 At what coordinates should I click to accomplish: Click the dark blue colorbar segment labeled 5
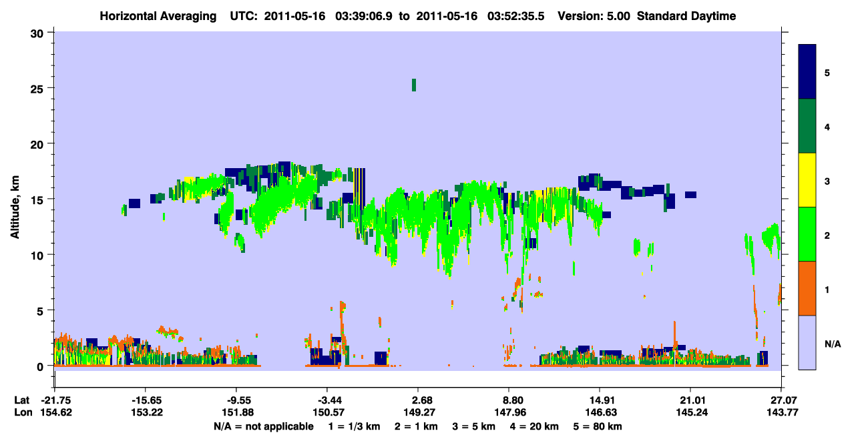point(807,72)
